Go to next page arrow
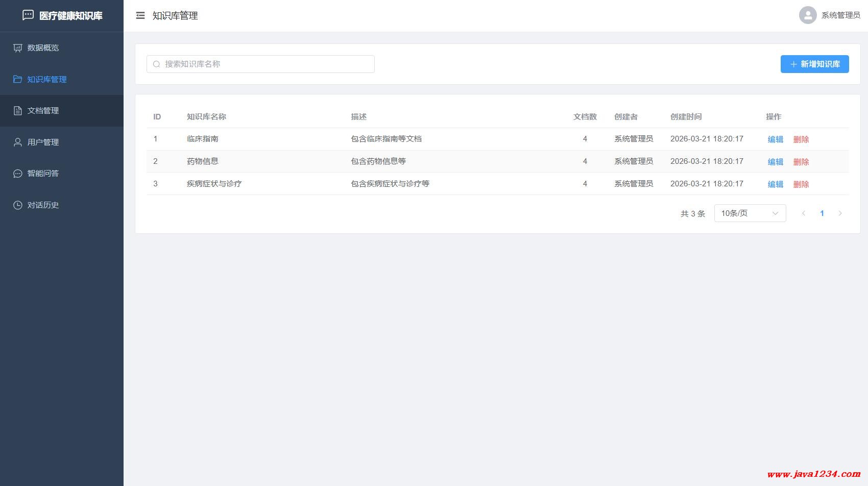Image resolution: width=868 pixels, height=486 pixels. pos(840,213)
